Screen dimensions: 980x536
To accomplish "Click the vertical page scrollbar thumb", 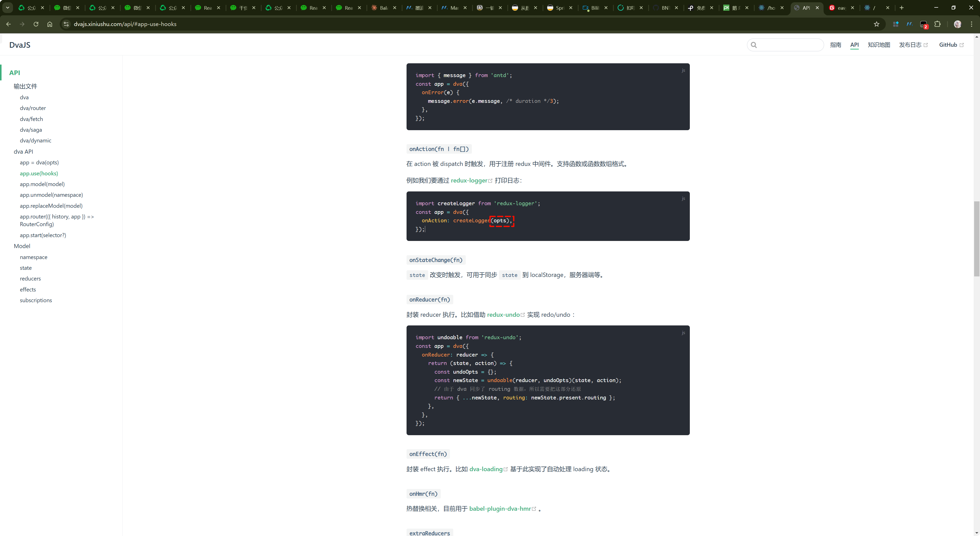I will click(x=976, y=239).
